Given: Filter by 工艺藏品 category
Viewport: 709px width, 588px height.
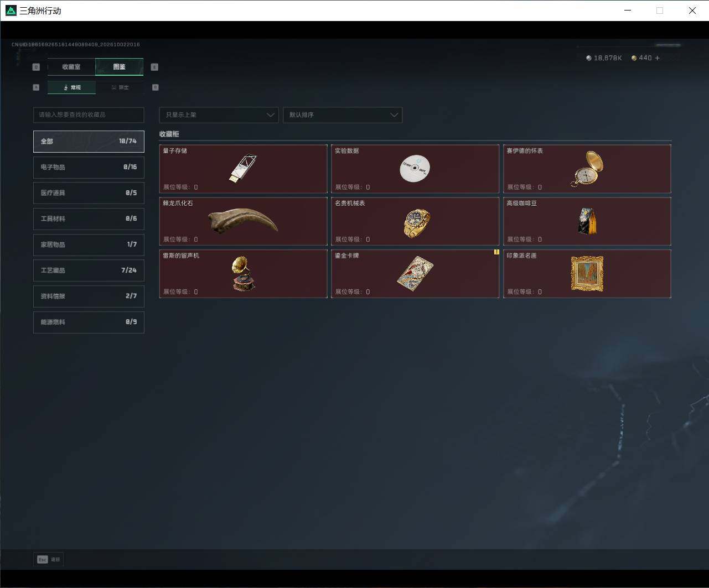Looking at the screenshot, I should tap(89, 270).
